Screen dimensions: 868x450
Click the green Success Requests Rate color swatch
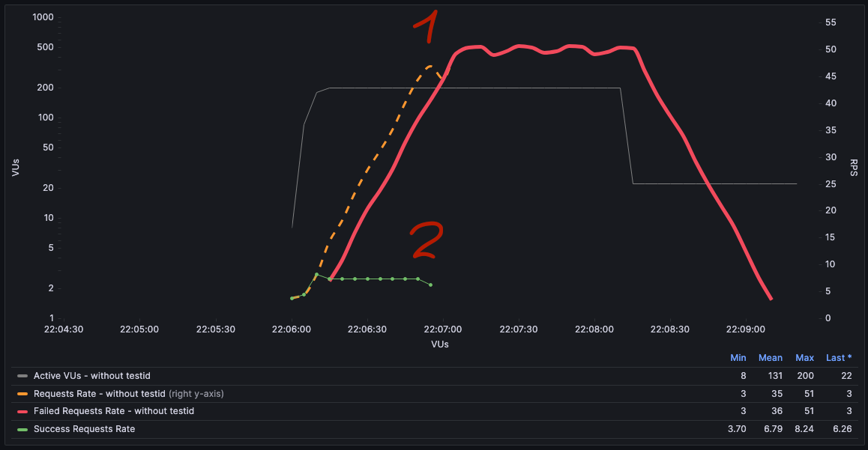coord(22,429)
